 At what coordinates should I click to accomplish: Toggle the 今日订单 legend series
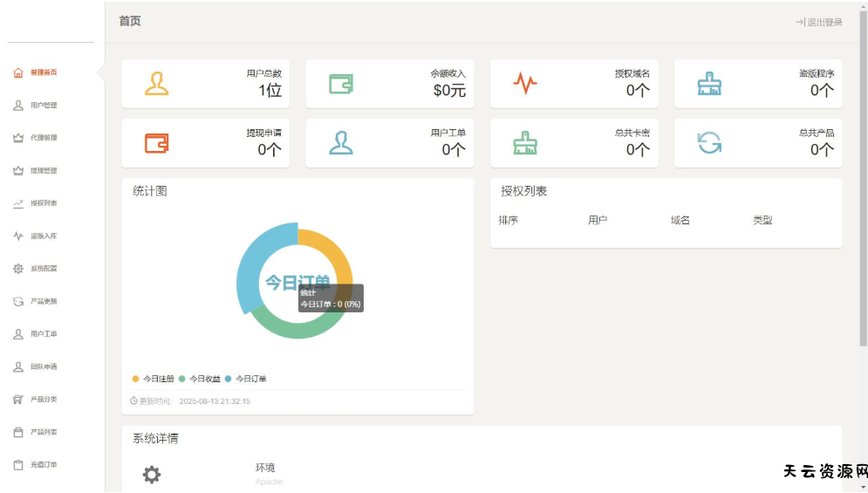[x=250, y=379]
